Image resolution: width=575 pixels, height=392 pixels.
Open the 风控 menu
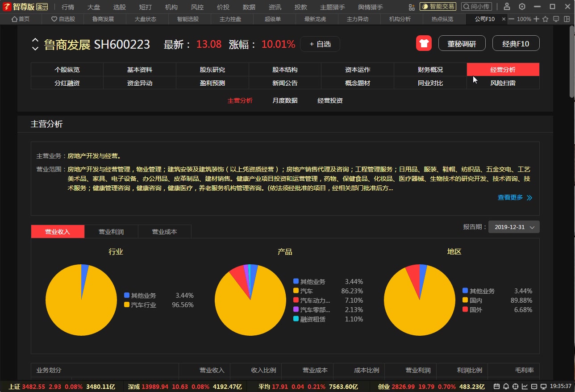(197, 7)
